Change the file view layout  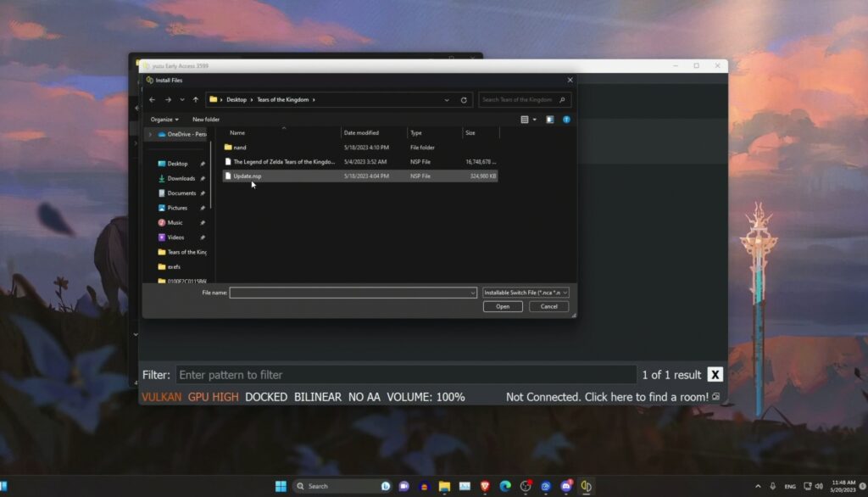(x=524, y=119)
